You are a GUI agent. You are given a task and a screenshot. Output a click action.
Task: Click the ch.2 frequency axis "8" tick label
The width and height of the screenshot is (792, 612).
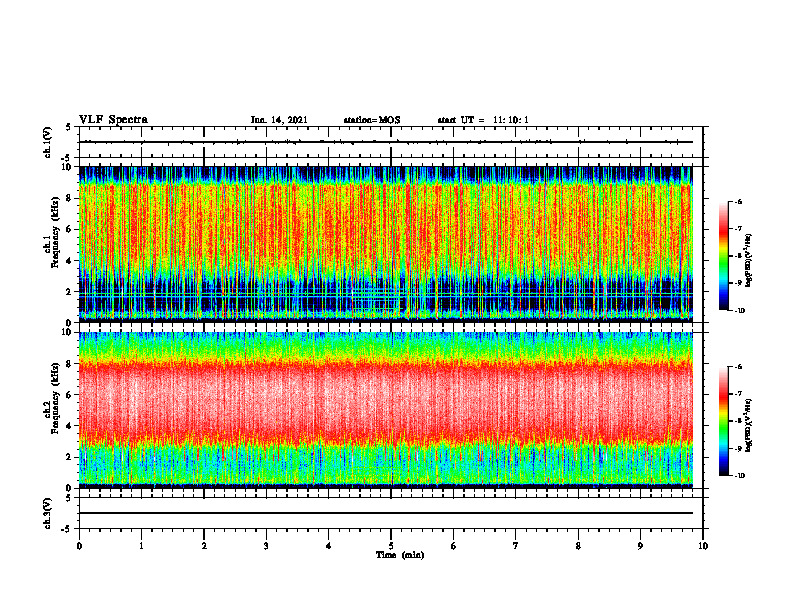(69, 364)
